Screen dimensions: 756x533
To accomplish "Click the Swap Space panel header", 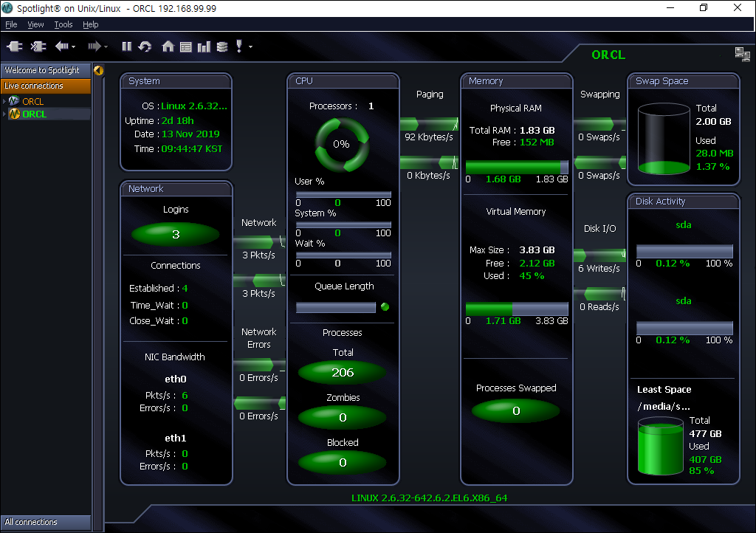I will [683, 81].
